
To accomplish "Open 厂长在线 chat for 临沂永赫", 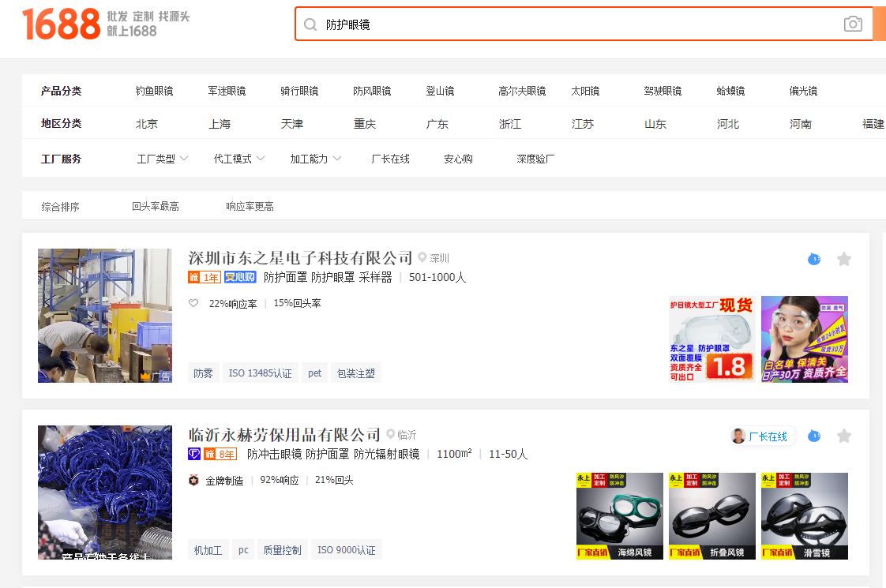I will click(762, 436).
